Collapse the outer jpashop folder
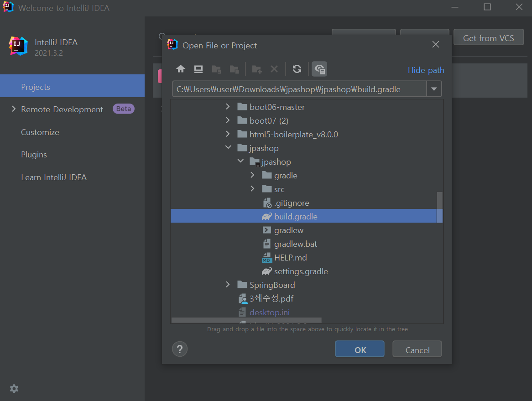532x401 pixels. coord(228,147)
